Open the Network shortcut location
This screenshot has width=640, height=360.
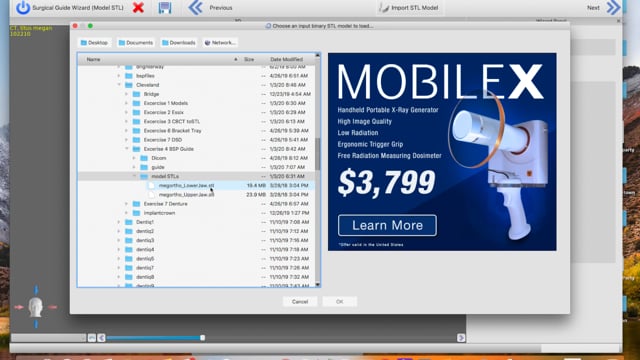[220, 42]
